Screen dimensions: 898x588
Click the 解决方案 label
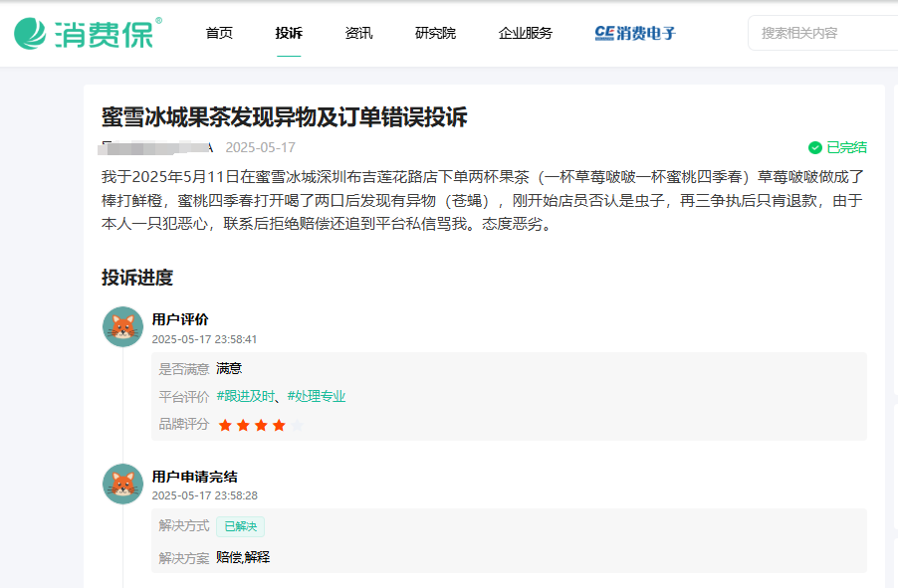(x=184, y=558)
